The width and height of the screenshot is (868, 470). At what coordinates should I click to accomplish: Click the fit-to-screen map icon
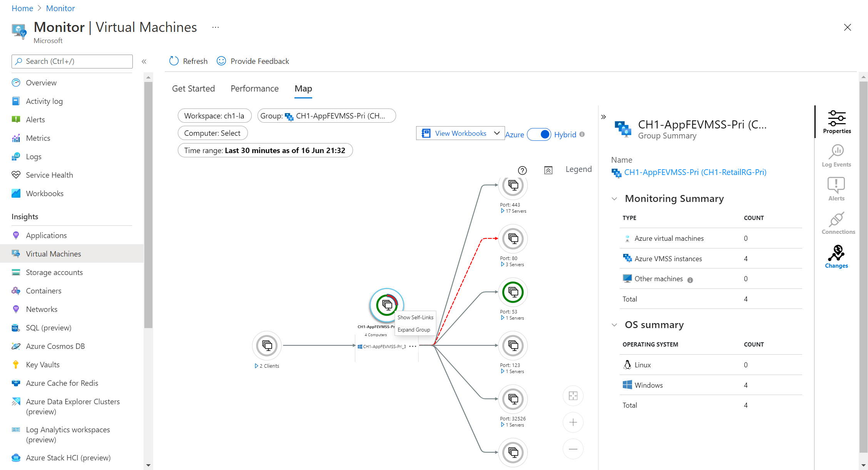(573, 396)
